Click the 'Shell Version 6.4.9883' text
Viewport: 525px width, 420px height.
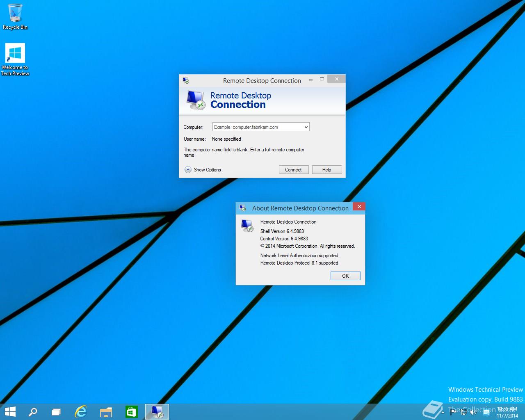pyautogui.click(x=282, y=231)
